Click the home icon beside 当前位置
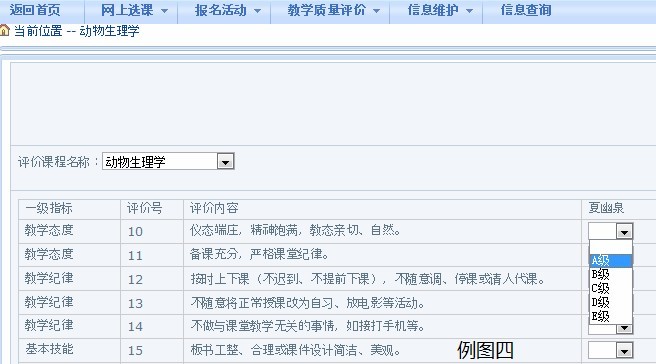The image size is (656, 364). (5, 30)
